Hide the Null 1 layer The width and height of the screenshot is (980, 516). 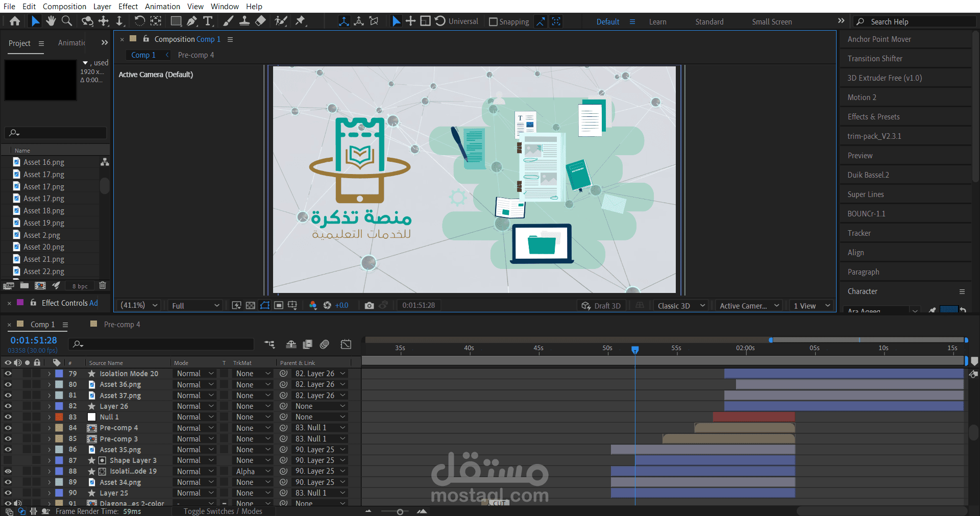pyautogui.click(x=8, y=417)
